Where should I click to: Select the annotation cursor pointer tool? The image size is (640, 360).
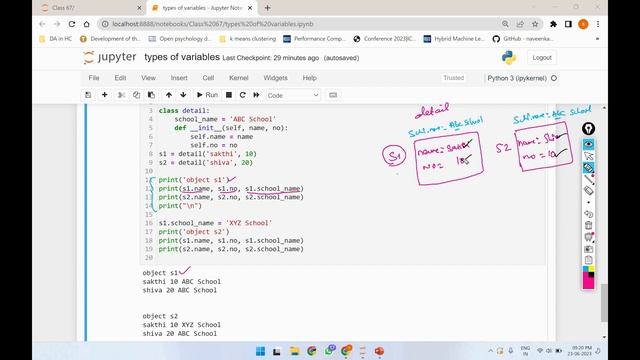pyautogui.click(x=588, y=156)
